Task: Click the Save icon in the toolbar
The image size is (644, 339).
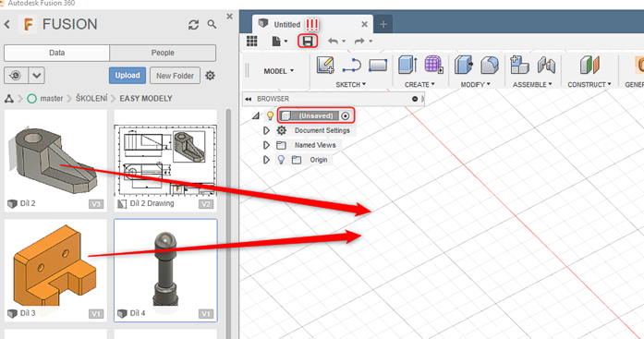Action: pyautogui.click(x=308, y=41)
